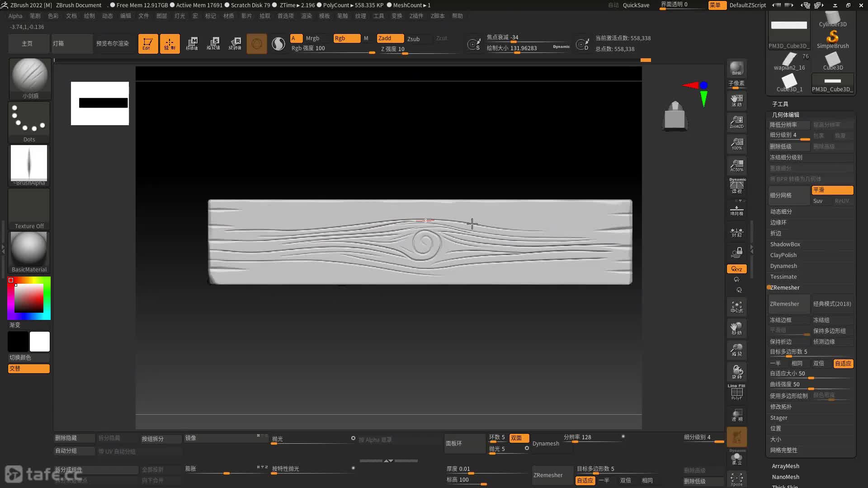Screen dimensions: 868x488
Task: Open the 笔刷 brush menu
Action: 35,16
